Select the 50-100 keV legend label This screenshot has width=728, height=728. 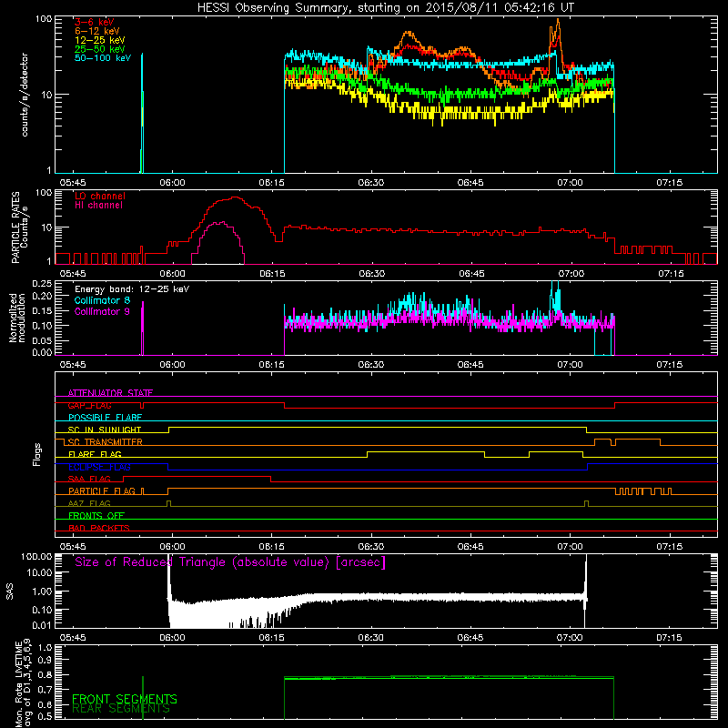(103, 58)
